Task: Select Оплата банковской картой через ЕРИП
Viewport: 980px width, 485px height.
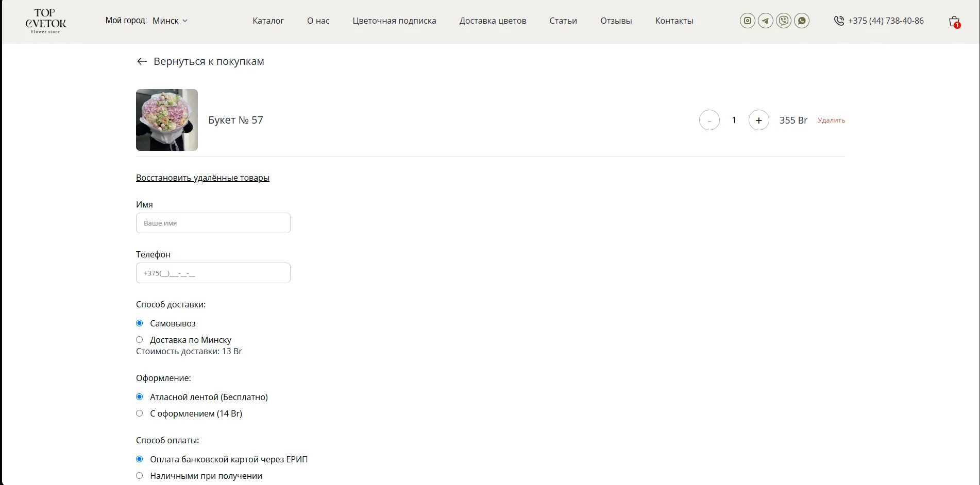Action: (139, 459)
